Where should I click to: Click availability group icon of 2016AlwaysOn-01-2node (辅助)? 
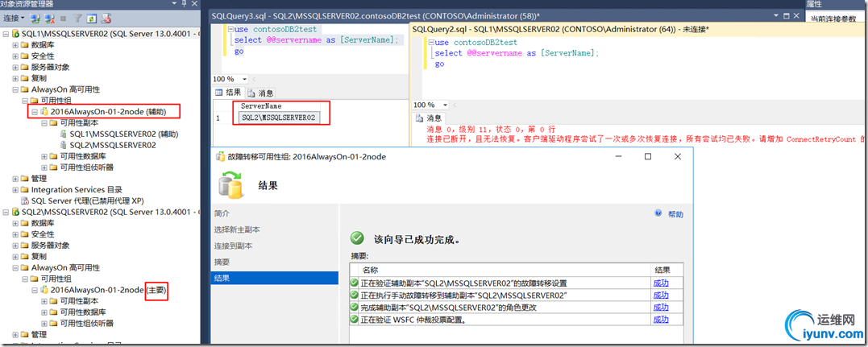pyautogui.click(x=44, y=112)
